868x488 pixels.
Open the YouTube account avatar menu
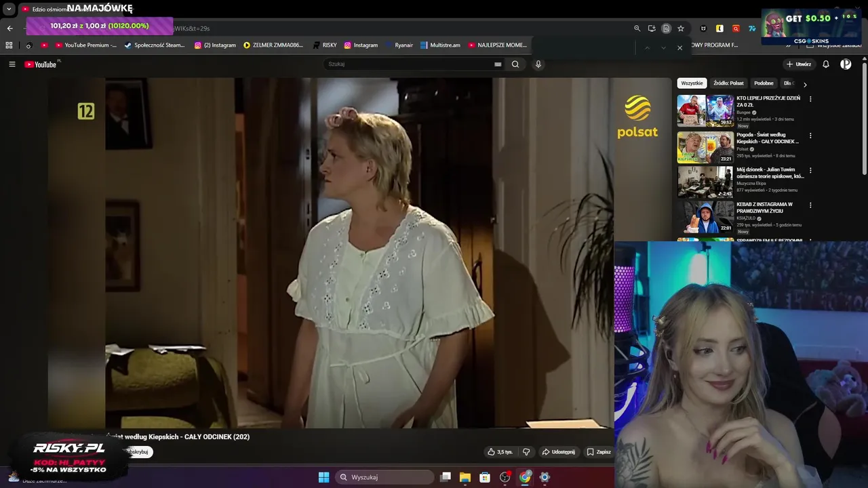[x=846, y=64]
